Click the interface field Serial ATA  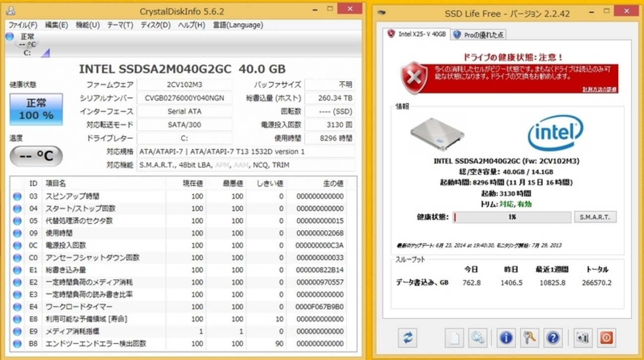(184, 112)
